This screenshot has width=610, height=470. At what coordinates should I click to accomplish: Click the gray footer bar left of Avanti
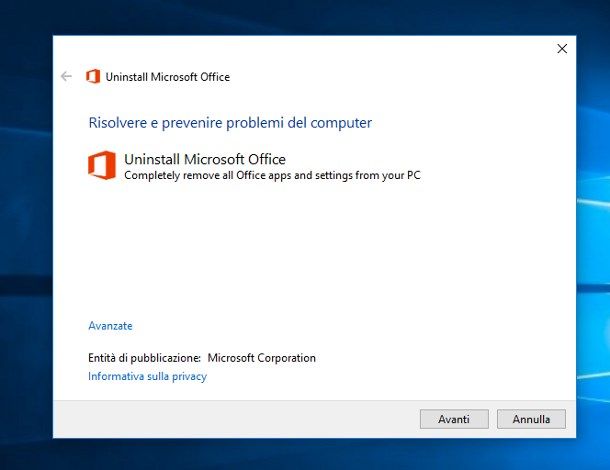click(233, 419)
